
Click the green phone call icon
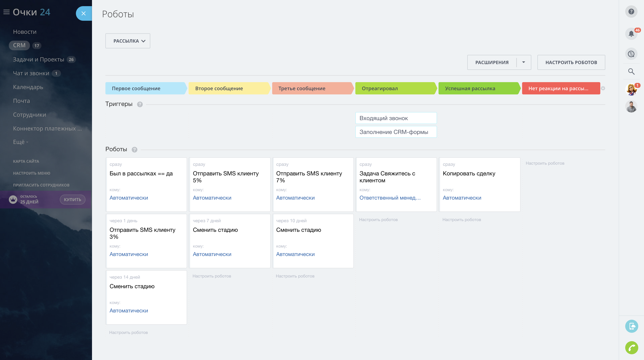(632, 348)
